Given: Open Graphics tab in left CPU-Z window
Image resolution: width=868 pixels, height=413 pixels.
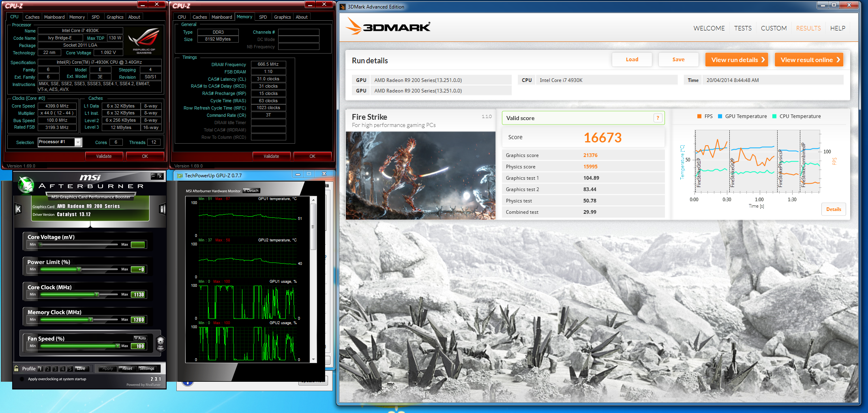Looking at the screenshot, I should pyautogui.click(x=115, y=17).
